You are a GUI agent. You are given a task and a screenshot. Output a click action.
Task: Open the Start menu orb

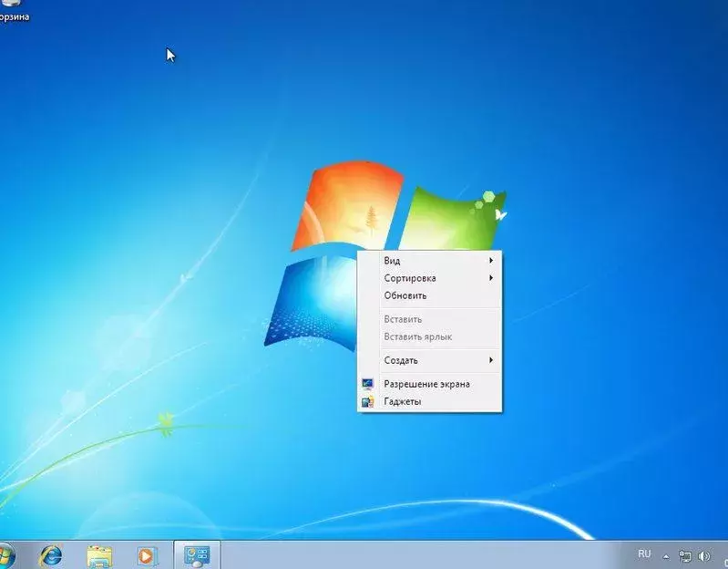click(5, 555)
